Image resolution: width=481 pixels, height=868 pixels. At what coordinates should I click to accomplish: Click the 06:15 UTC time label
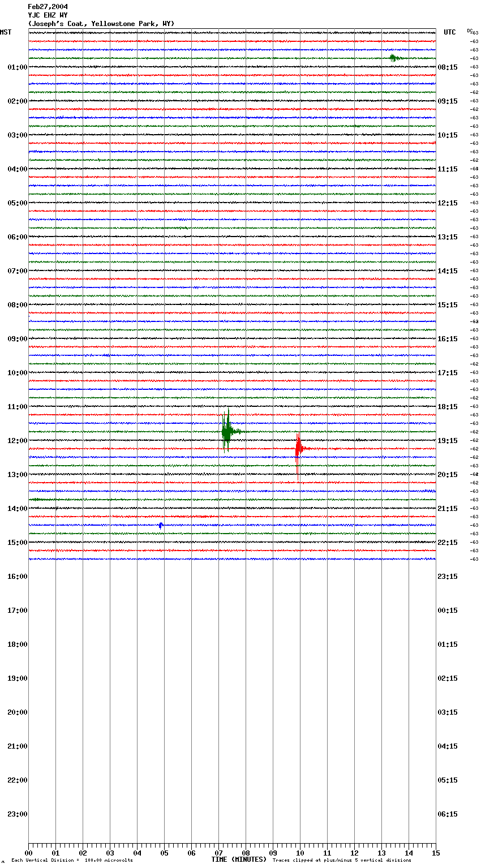coord(448,814)
